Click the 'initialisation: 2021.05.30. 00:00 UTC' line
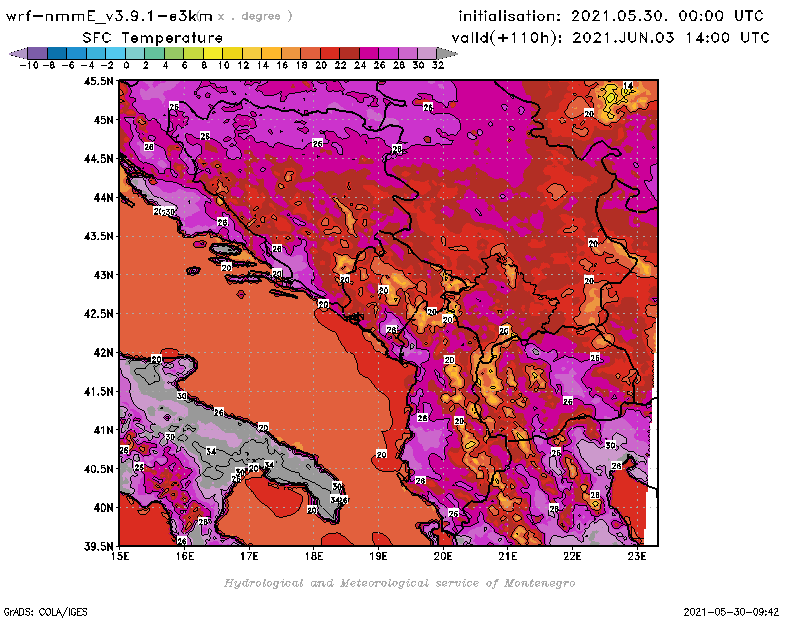Screen dimensions: 800x618 611,16
